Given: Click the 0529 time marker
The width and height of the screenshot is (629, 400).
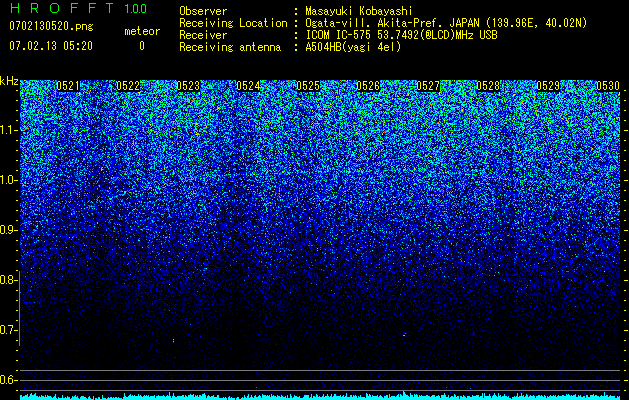Looking at the screenshot, I should pyautogui.click(x=548, y=86).
